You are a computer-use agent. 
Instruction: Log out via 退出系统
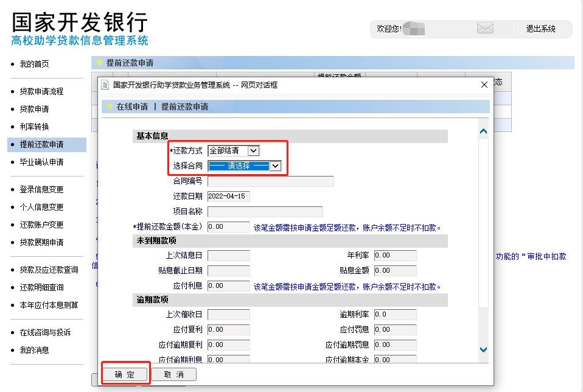540,29
